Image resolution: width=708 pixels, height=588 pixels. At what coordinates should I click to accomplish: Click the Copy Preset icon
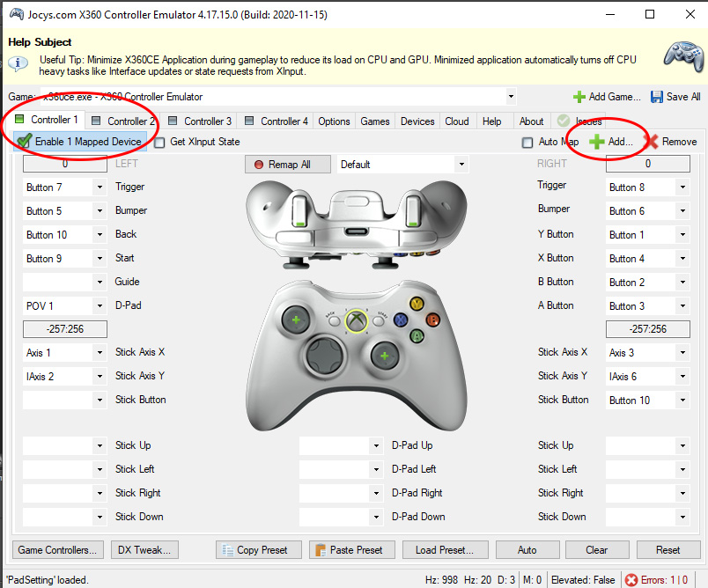(x=227, y=550)
